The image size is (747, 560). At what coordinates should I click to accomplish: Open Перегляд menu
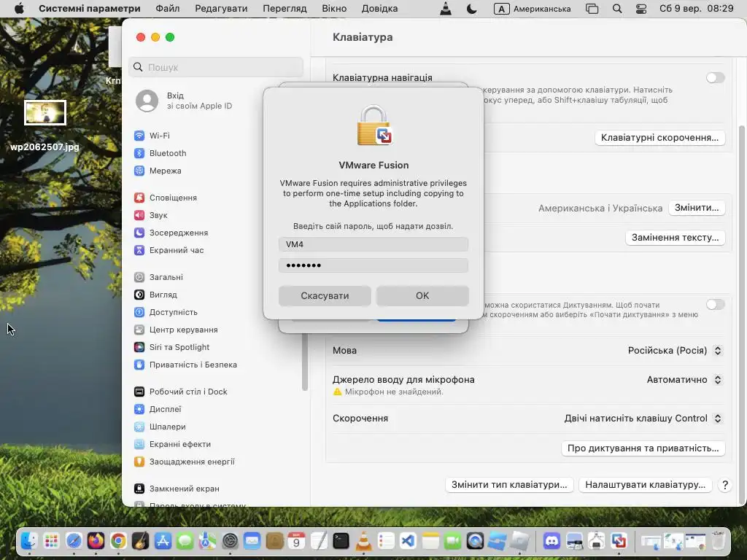click(x=285, y=9)
